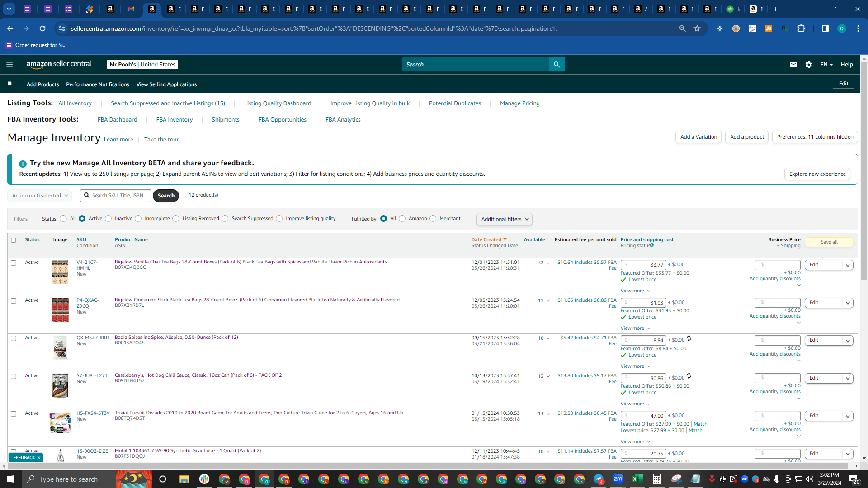The width and height of the screenshot is (868, 488).
Task: Select Fulfilled By Amazon radio button
Action: pyautogui.click(x=402, y=219)
